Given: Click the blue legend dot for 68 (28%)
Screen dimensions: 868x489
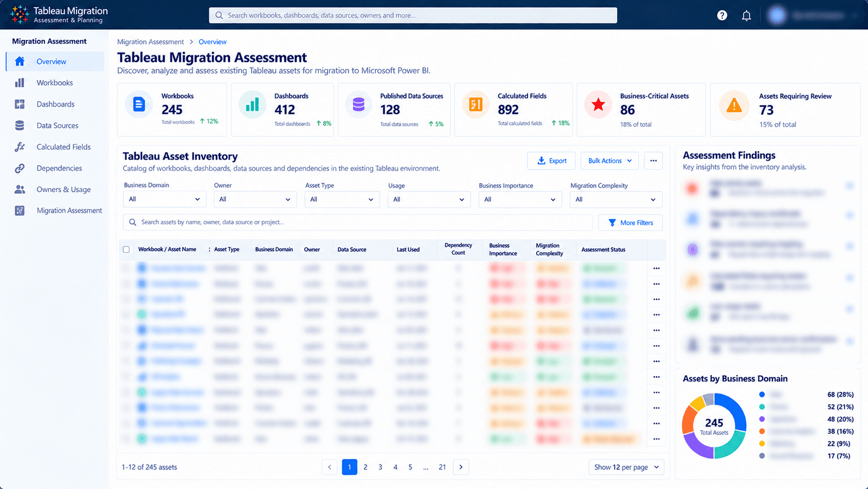Looking at the screenshot, I should point(762,394).
